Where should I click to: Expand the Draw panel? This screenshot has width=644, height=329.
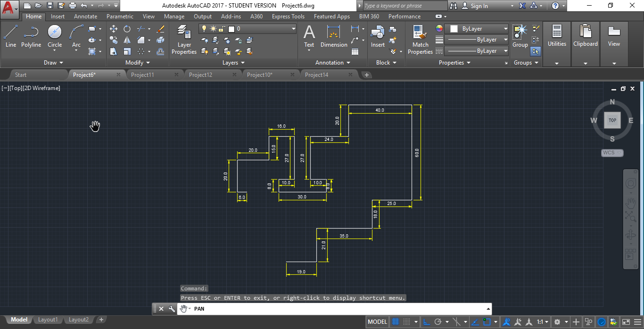coord(53,62)
